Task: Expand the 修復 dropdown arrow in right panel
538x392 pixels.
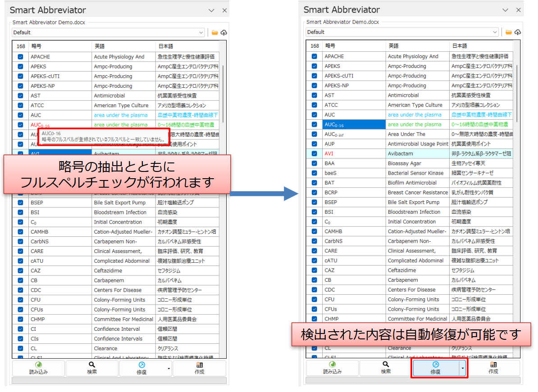Action: pyautogui.click(x=463, y=368)
